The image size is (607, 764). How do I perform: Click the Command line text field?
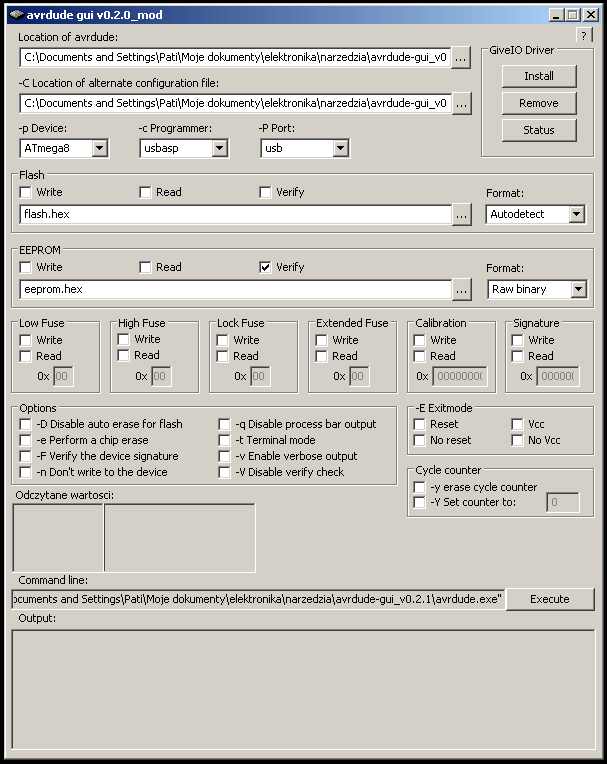click(258, 599)
